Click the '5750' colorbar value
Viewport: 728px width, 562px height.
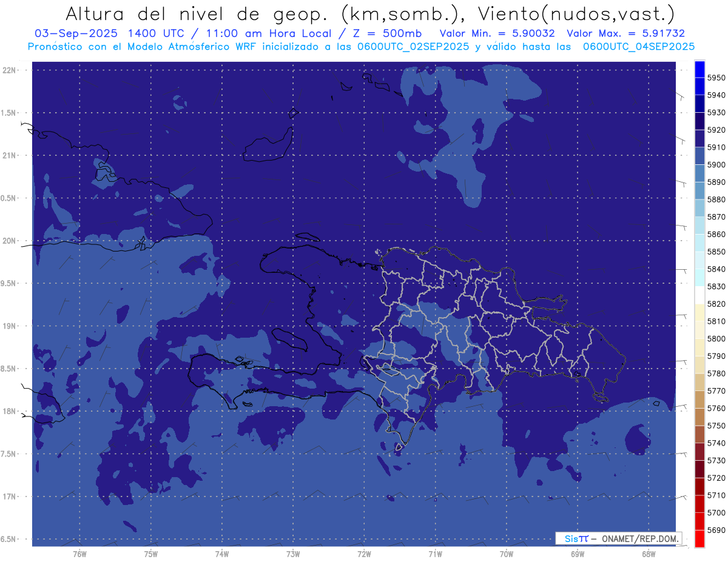[x=716, y=426]
